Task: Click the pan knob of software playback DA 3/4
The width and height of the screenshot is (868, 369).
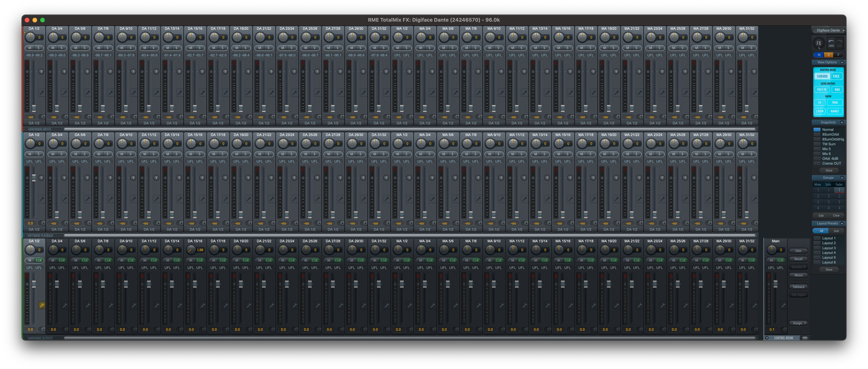Action: tap(53, 144)
